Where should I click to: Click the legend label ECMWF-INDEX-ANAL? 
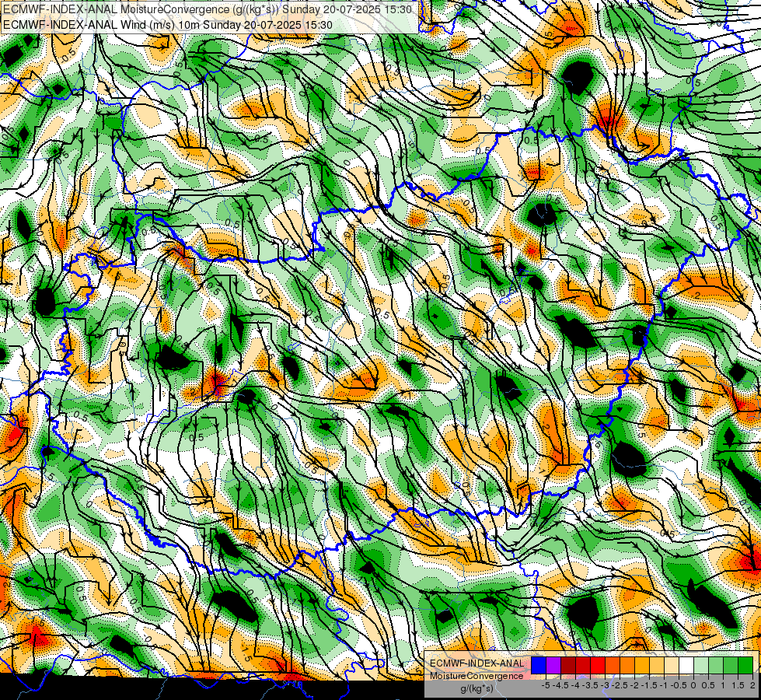(x=477, y=663)
